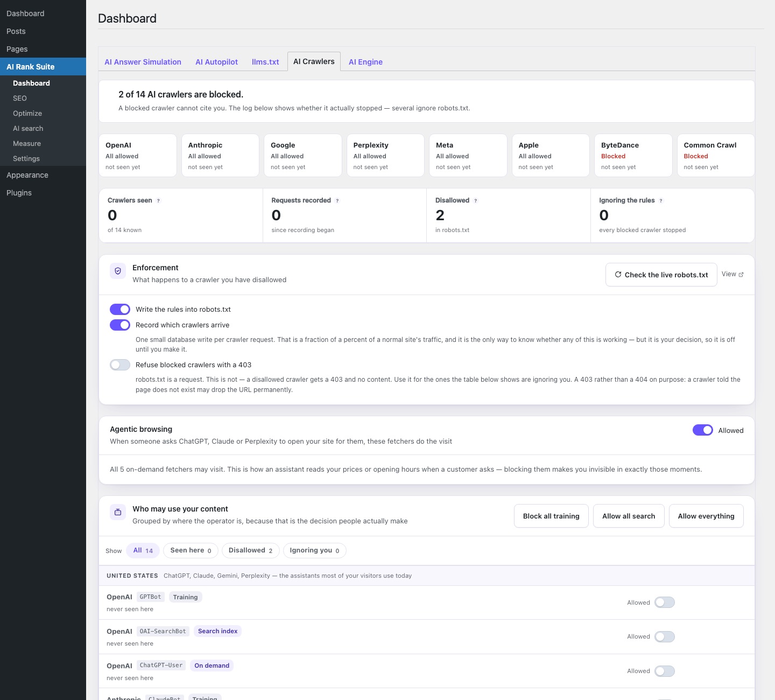Enable Refuse blocked crawlers with a 403

120,365
